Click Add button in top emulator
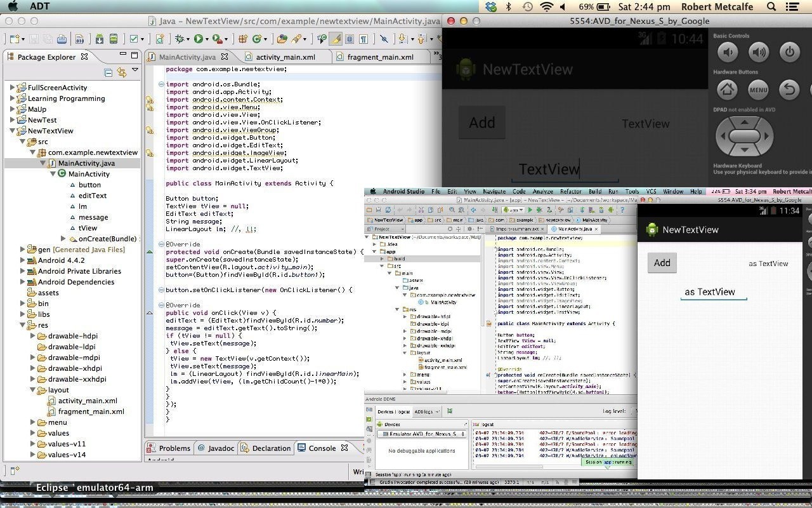The height and width of the screenshot is (508, 812). click(482, 123)
